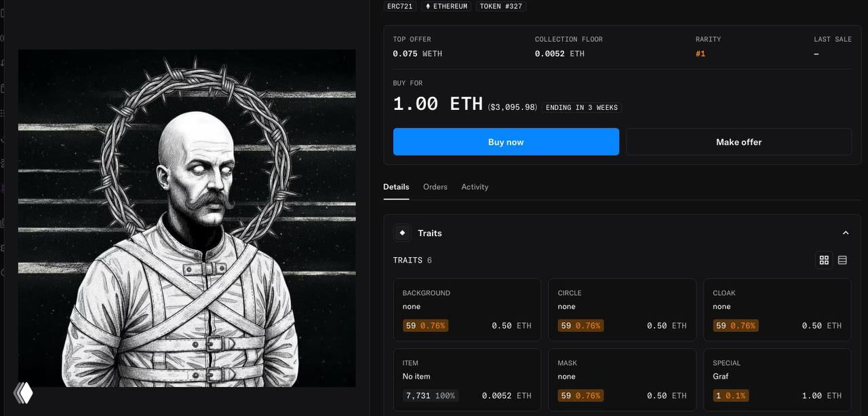This screenshot has height=416, width=868.
Task: Select the Special Graf trait card
Action: (x=777, y=379)
